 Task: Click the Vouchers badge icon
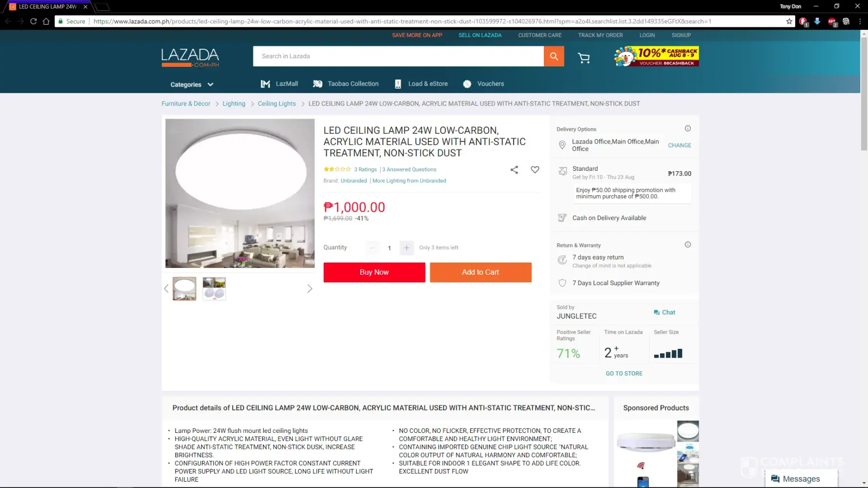pyautogui.click(x=467, y=84)
